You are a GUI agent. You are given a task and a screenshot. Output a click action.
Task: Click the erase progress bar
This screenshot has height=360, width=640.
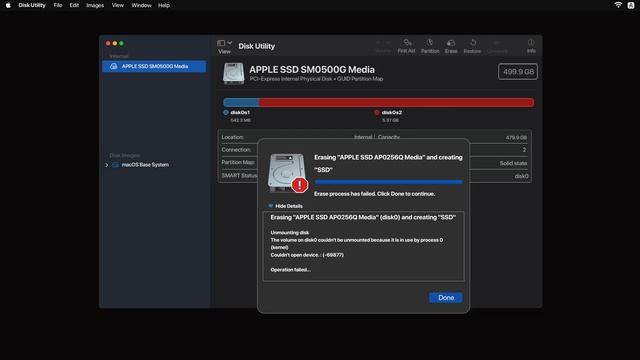pyautogui.click(x=388, y=182)
